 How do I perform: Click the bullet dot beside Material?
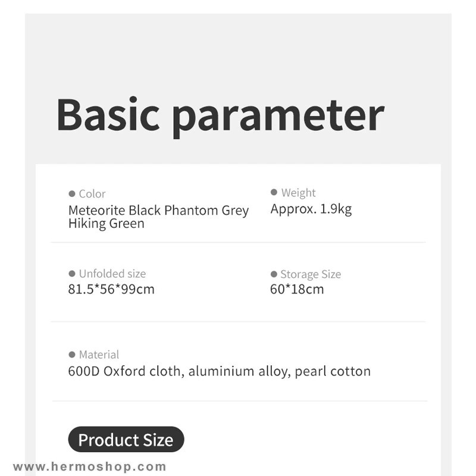tap(72, 354)
